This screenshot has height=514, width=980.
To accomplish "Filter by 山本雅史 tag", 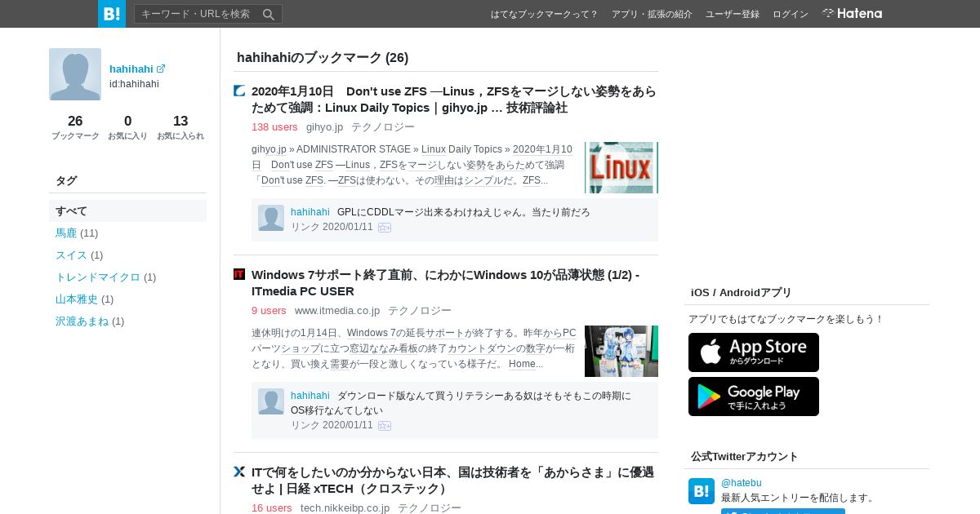I will click(x=77, y=299).
